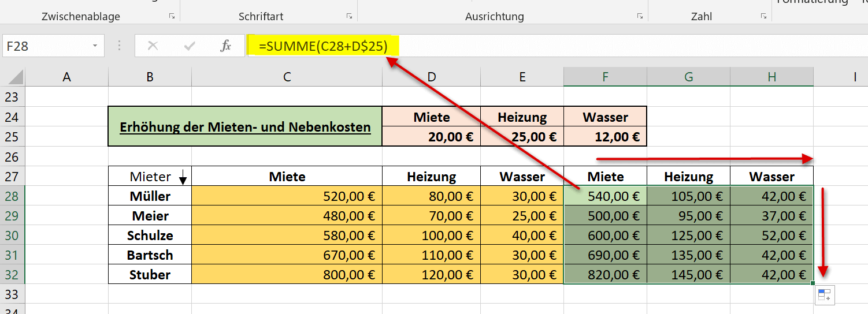Click the Meier name cell
The height and width of the screenshot is (314, 868).
point(150,215)
